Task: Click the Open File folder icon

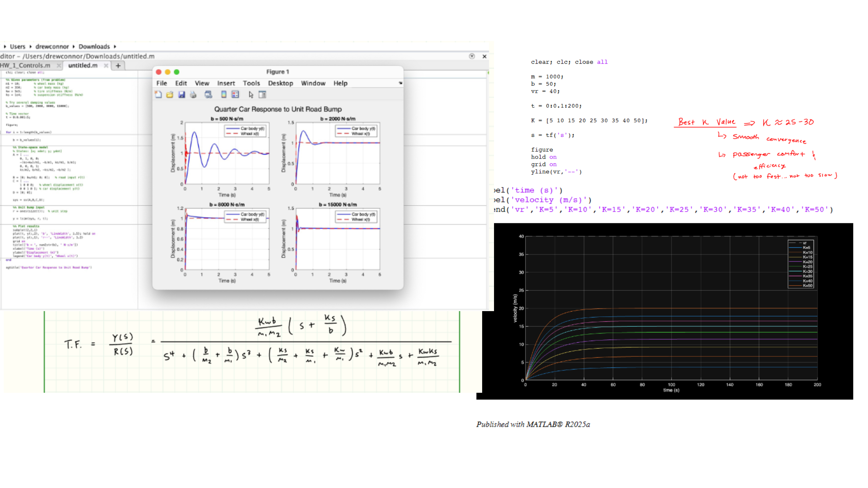Action: click(x=170, y=95)
